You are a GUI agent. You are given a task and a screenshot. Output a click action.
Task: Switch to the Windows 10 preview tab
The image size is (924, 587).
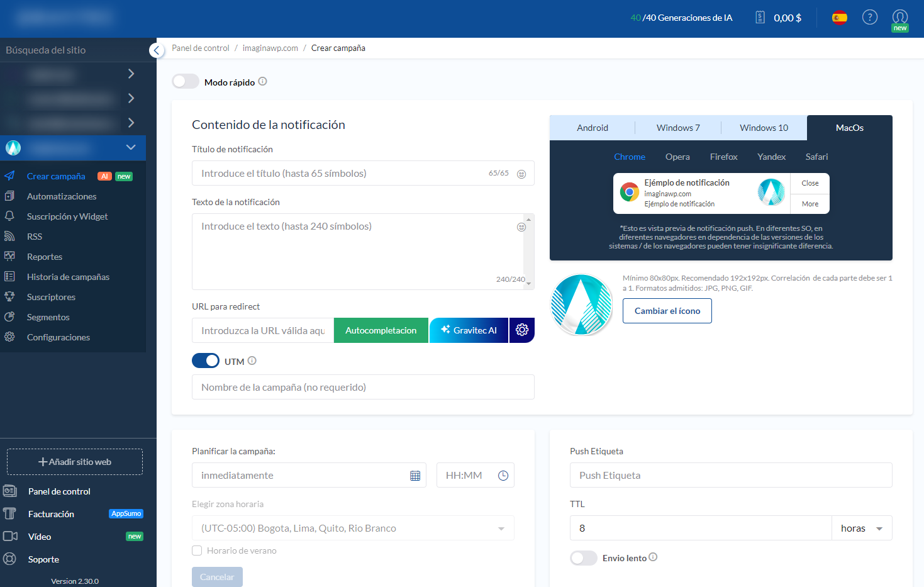point(764,128)
